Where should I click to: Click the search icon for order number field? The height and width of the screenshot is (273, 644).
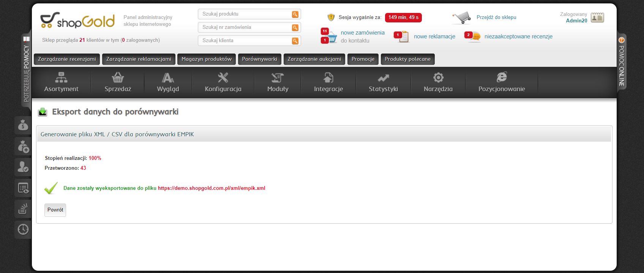pos(295,28)
